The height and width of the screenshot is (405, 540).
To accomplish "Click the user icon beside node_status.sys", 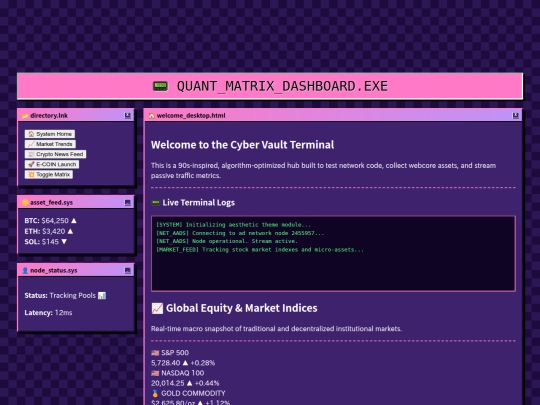I will point(25,270).
